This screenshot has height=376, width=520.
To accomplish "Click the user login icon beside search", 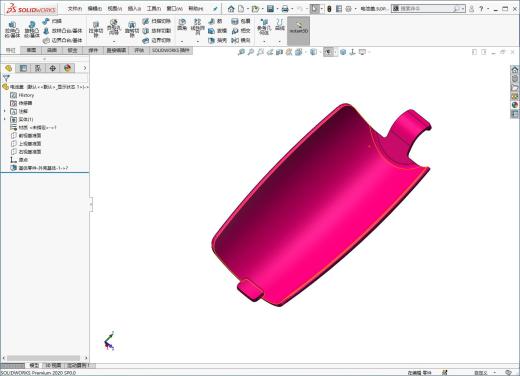I will point(471,9).
